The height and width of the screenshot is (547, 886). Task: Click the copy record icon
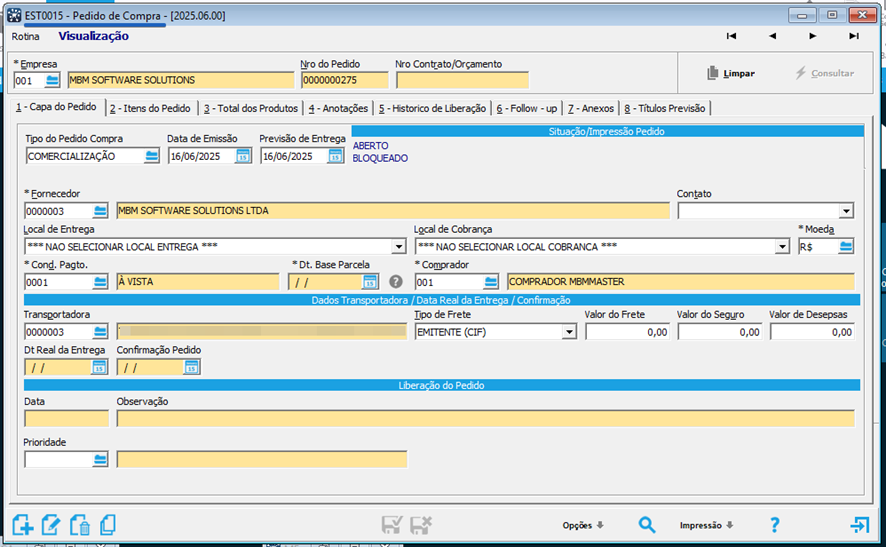[108, 525]
